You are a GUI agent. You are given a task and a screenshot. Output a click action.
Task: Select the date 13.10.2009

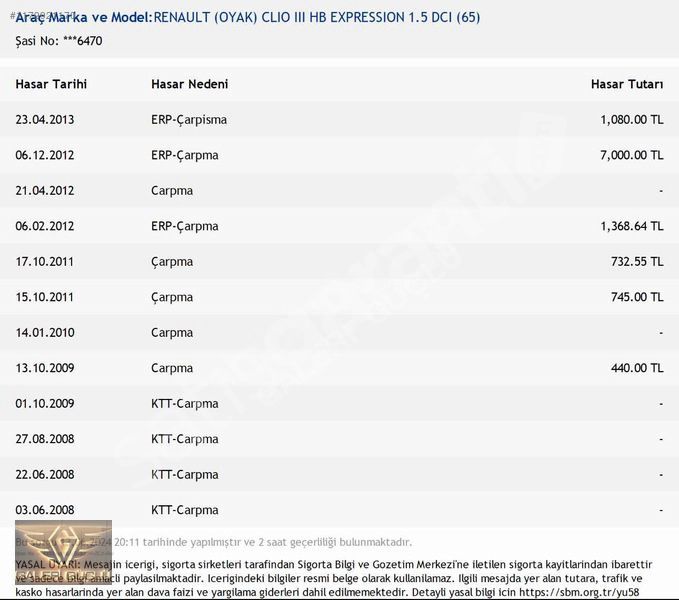coord(45,368)
